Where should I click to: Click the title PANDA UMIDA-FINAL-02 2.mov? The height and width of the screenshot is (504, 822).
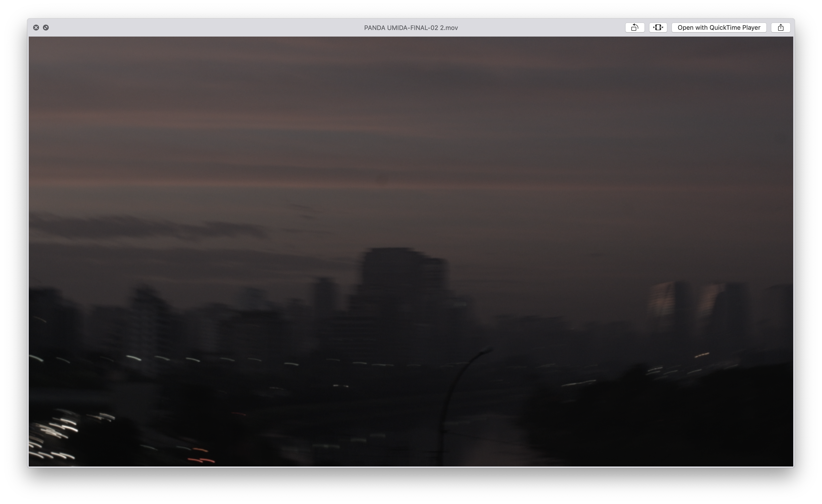click(x=411, y=28)
